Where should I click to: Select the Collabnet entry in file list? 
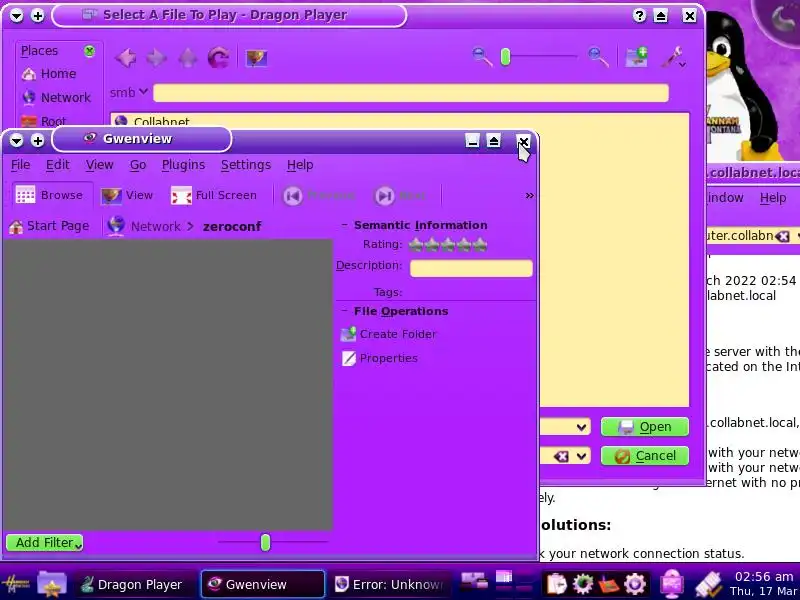(x=152, y=121)
